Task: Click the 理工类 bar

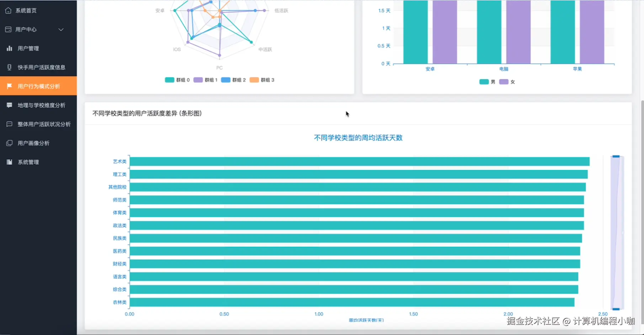Action: pyautogui.click(x=358, y=174)
